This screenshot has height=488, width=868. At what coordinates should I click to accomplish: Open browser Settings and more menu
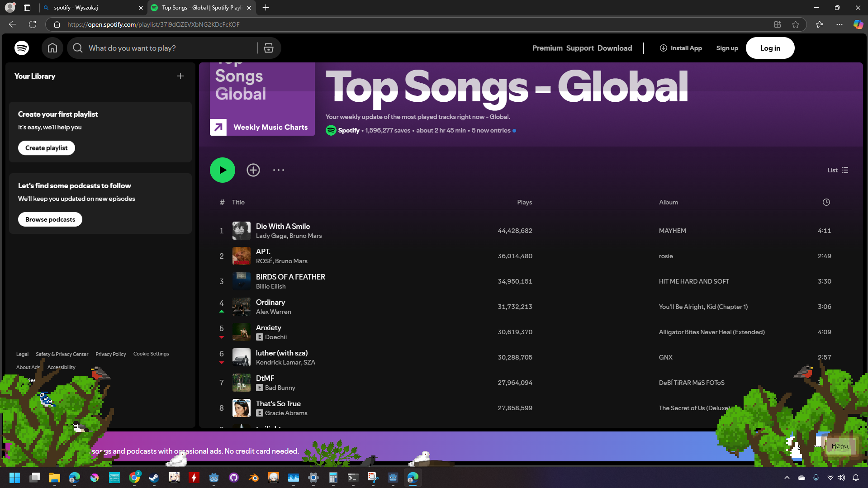click(x=840, y=24)
